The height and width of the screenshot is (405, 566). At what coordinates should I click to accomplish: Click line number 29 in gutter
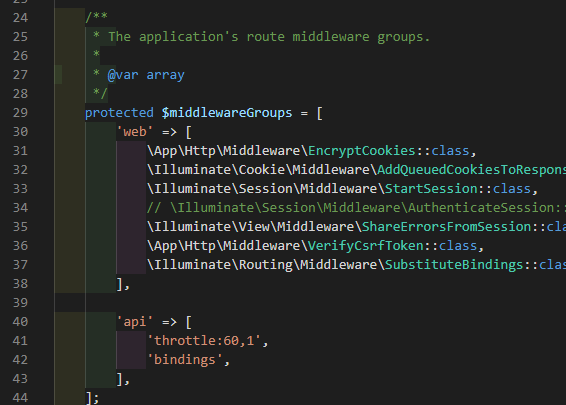pyautogui.click(x=20, y=113)
